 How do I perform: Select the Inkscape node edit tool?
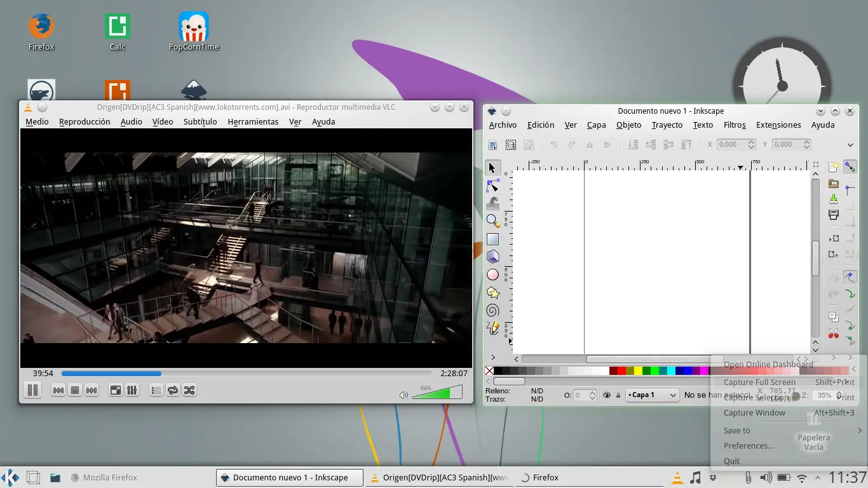492,186
